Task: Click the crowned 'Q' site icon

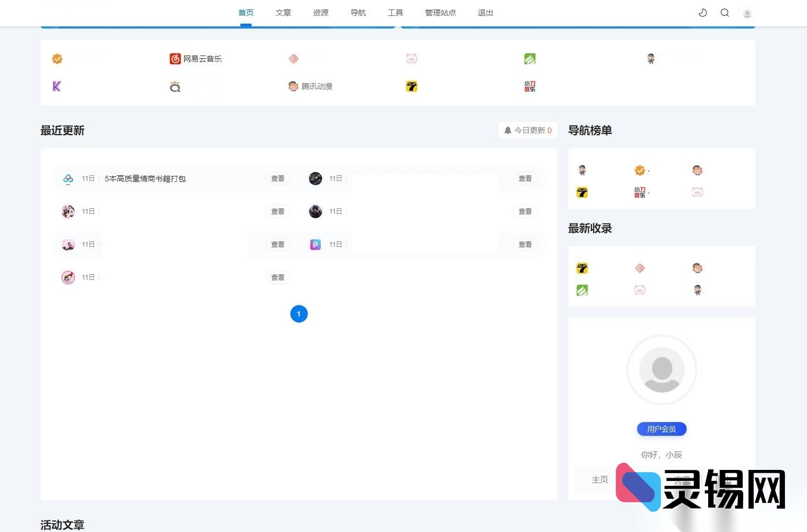Action: (x=175, y=86)
